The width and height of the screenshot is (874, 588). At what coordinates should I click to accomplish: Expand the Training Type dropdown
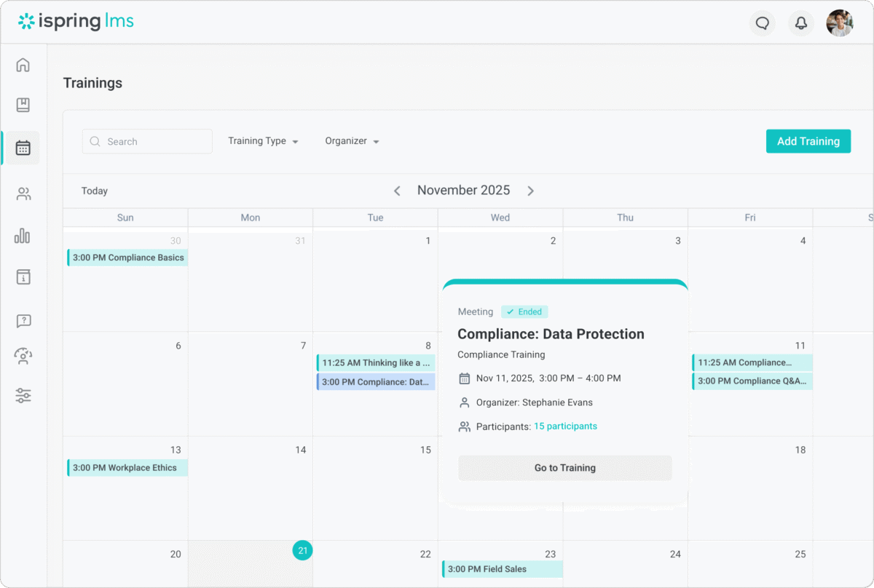tap(263, 141)
